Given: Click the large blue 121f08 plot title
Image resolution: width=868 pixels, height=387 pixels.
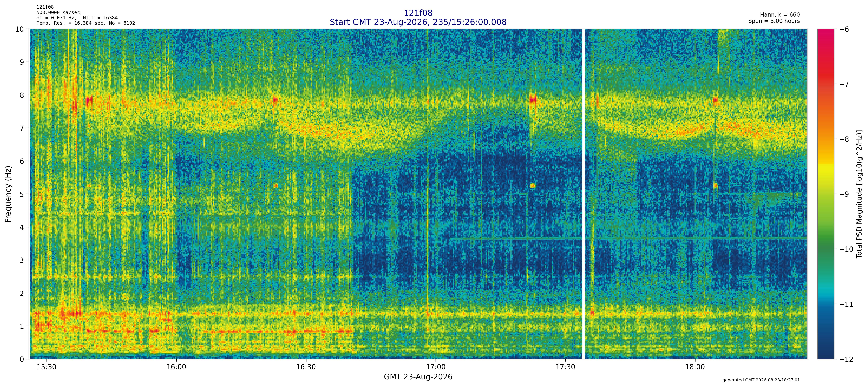Looking at the screenshot, I should [x=418, y=13].
